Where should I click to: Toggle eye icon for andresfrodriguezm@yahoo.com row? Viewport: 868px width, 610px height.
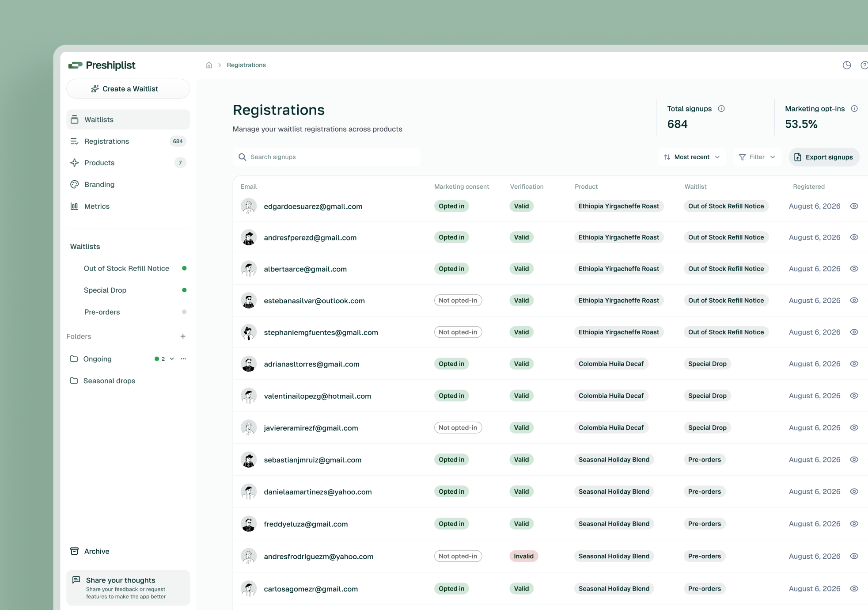(x=854, y=556)
